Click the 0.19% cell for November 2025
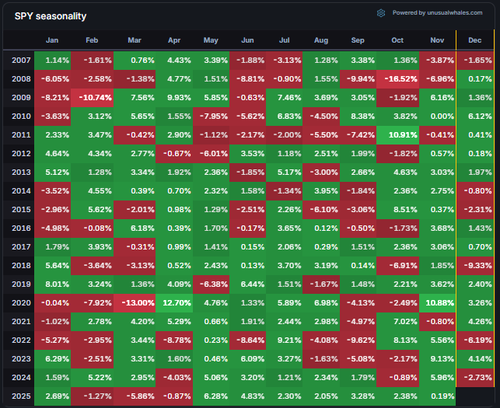500x408 pixels. pyautogui.click(x=437, y=397)
